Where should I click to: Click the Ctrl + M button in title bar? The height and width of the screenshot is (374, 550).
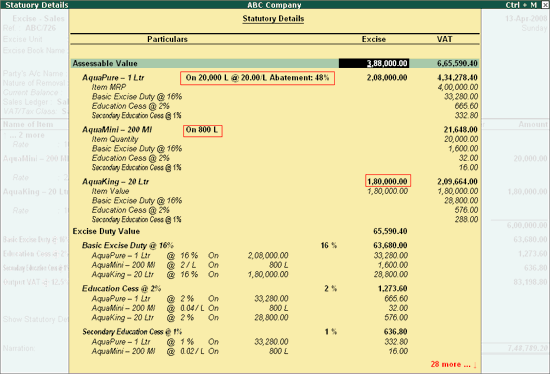521,5
